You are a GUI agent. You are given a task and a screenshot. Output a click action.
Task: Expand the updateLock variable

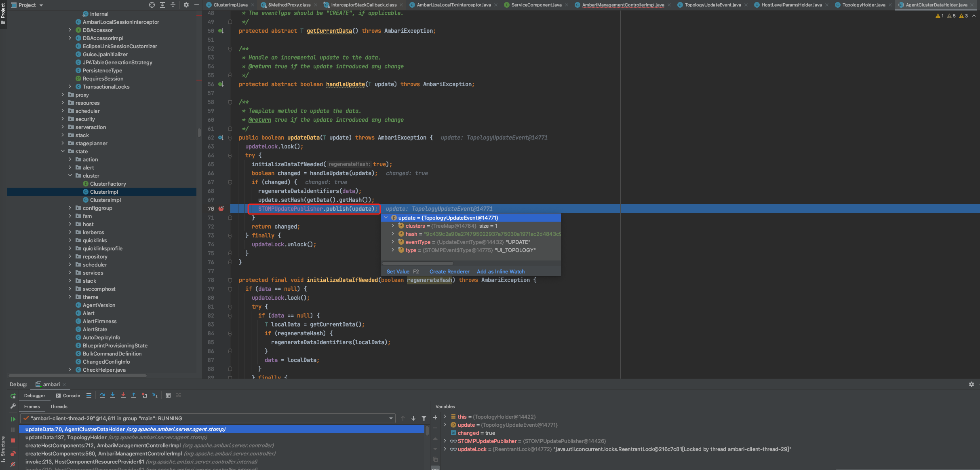445,449
